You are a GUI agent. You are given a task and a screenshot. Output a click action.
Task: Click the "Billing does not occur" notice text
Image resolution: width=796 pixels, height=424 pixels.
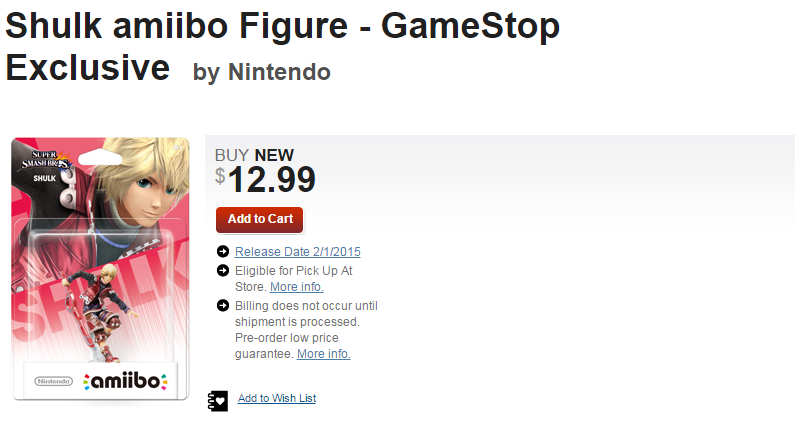coord(306,306)
